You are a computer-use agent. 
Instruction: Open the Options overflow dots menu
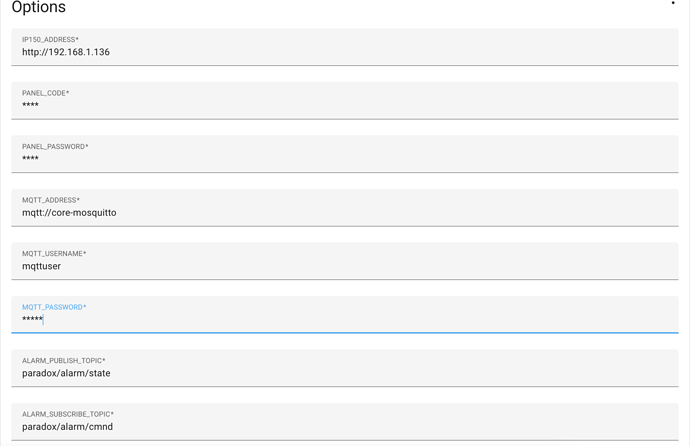673,4
